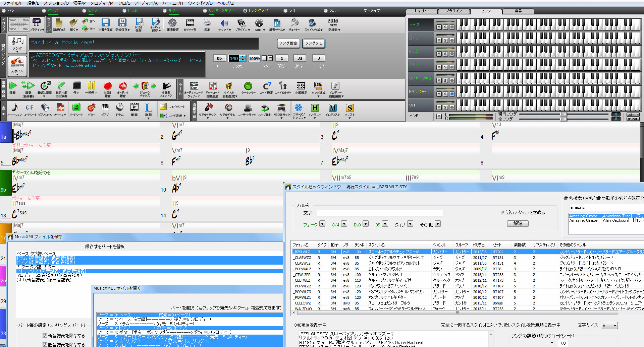Toggle 近いスタイルを含める checkbox
Viewport: 644px width, 347px height.
[x=503, y=212]
